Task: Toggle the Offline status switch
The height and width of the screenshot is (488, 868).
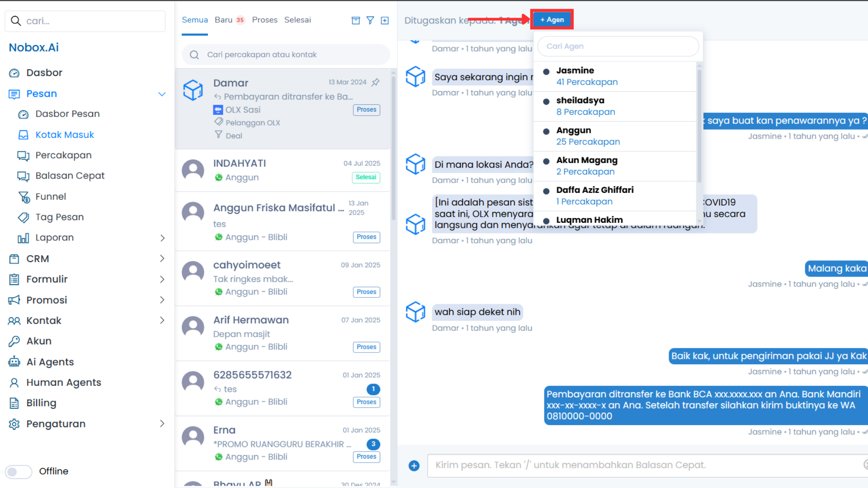Action: click(x=19, y=471)
